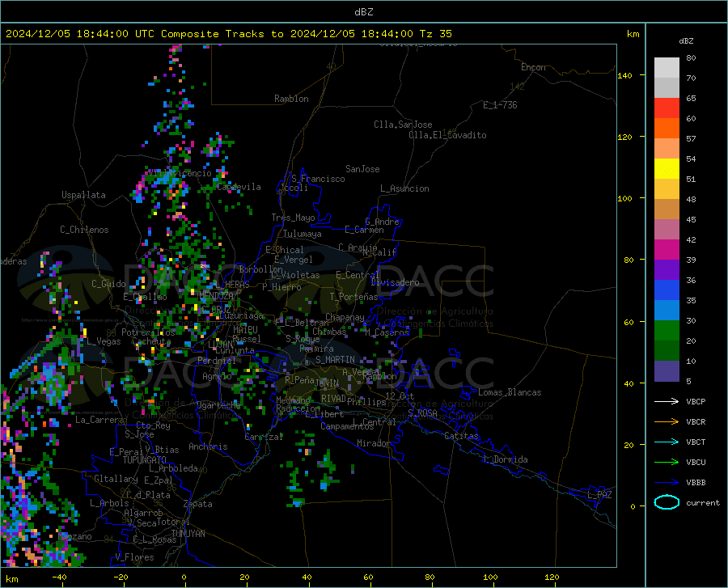The height and width of the screenshot is (588, 728).
Task: Click the Encon label
Action: [x=533, y=67]
